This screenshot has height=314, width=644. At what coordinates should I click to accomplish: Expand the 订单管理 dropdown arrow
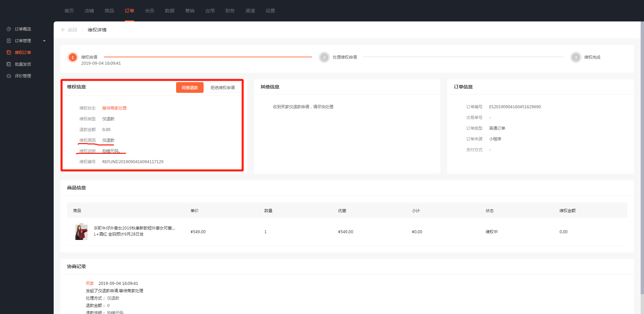44,41
